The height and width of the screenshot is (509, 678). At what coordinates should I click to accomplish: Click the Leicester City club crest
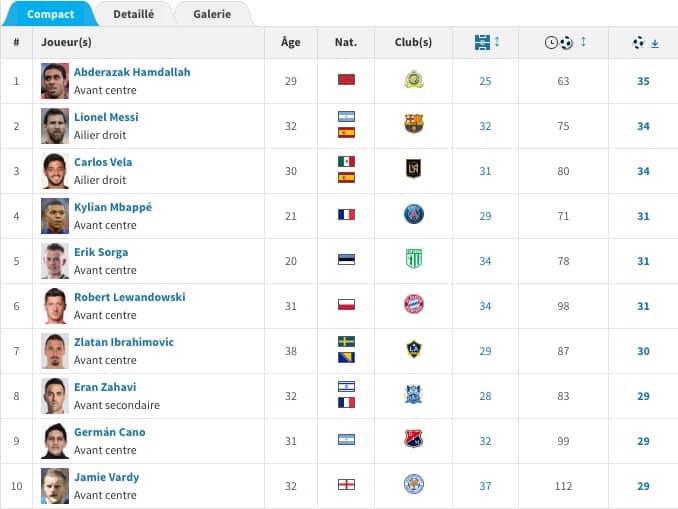click(x=413, y=484)
